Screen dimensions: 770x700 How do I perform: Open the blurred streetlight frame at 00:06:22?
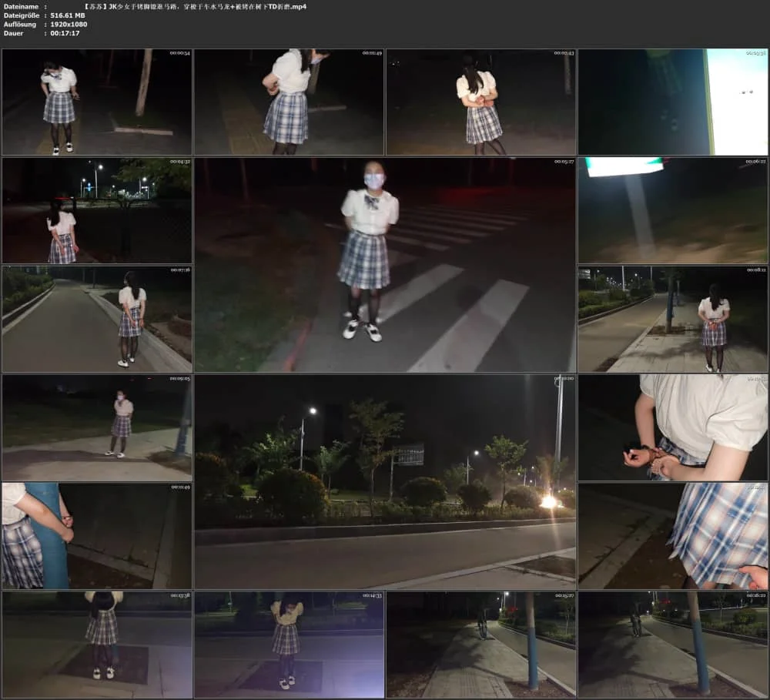point(673,211)
